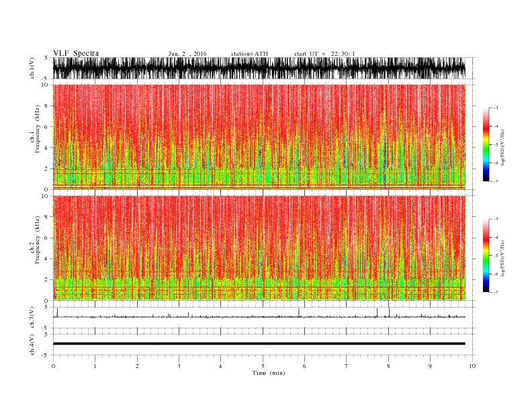Click the ch.1(V) upper tick label "5"
Image resolution: width=532 pixels, height=411 pixels.
click(x=46, y=58)
